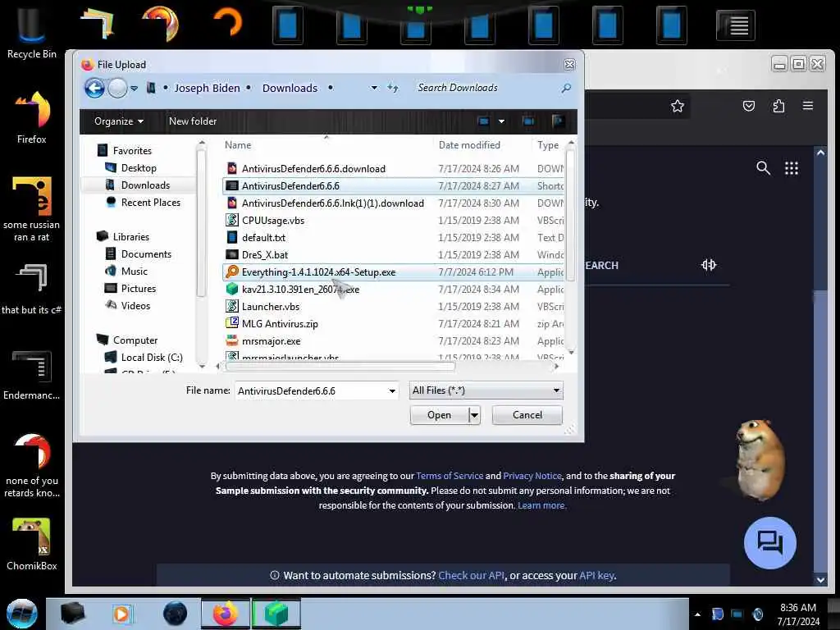Image resolution: width=840 pixels, height=630 pixels.
Task: Expand the Open button split arrow
Action: pos(473,415)
